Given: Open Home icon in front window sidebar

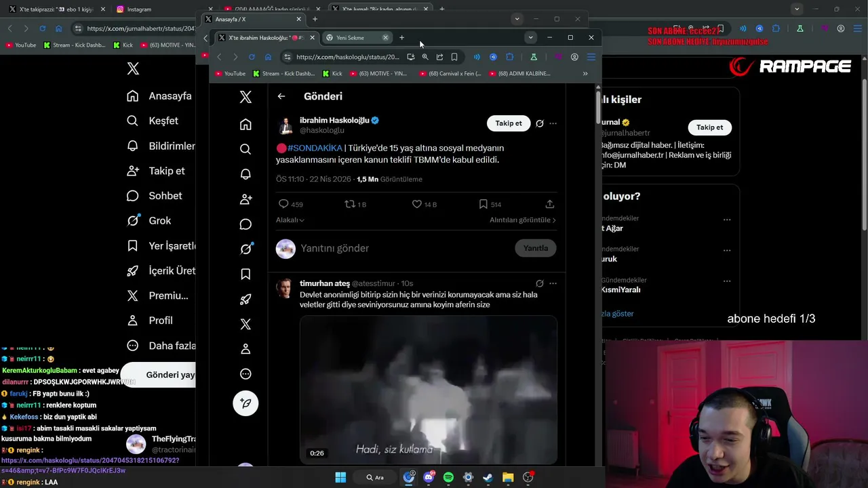Looking at the screenshot, I should click(245, 124).
